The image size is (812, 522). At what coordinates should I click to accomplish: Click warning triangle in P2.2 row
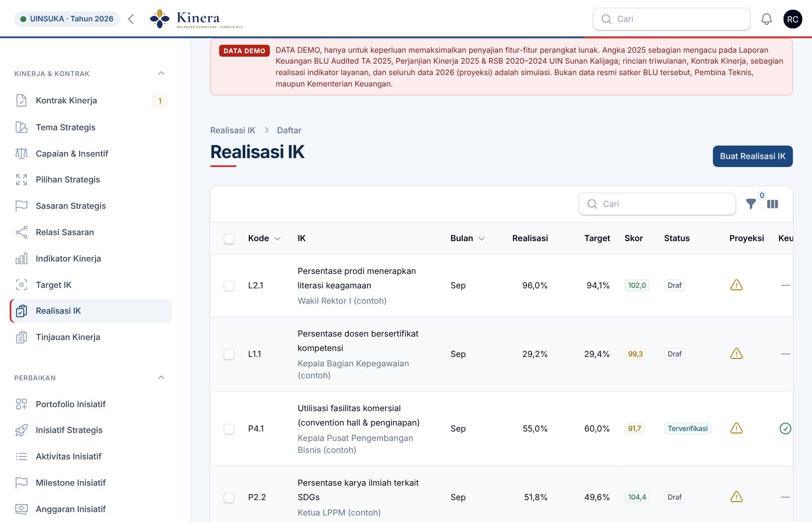[736, 497]
